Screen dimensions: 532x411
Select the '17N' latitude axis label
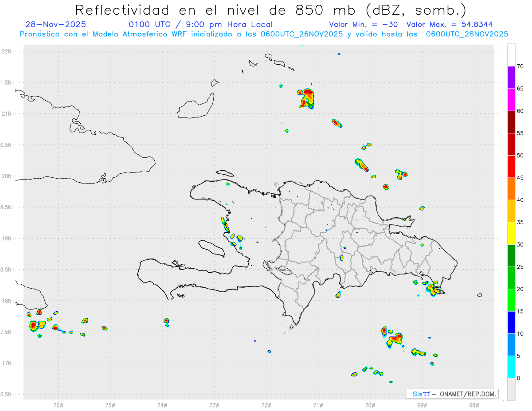(x=7, y=363)
